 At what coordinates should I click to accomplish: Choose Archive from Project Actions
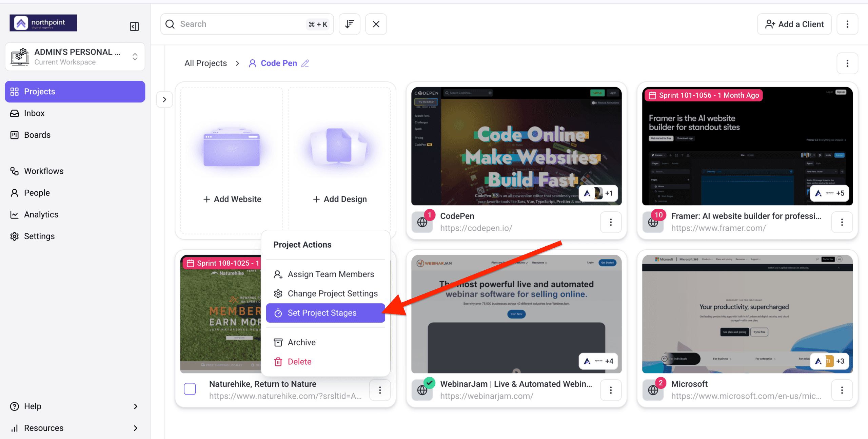pos(325,342)
